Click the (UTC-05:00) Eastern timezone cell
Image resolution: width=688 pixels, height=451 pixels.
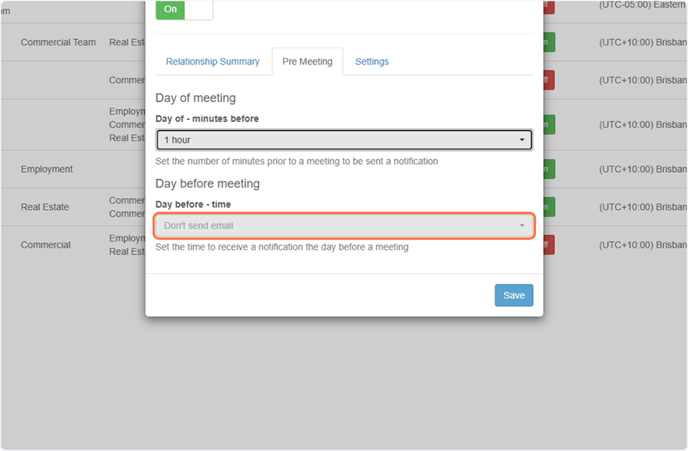643,5
